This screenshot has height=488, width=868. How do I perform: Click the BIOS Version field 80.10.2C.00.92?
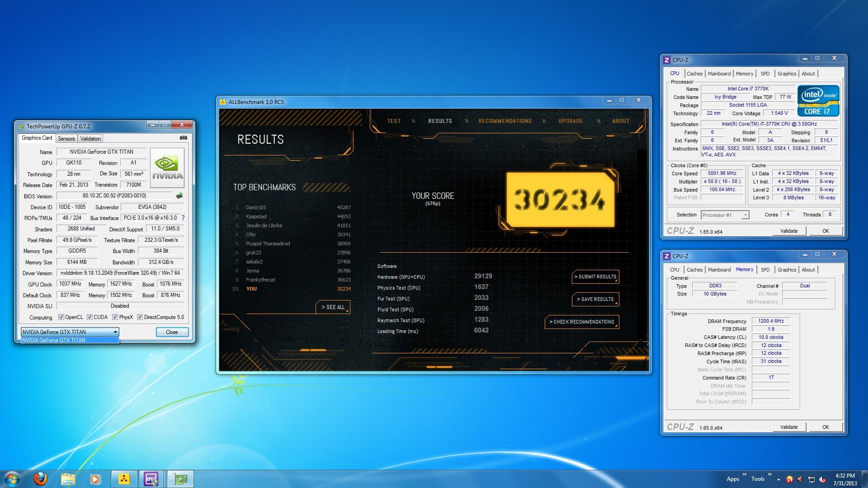click(x=114, y=196)
